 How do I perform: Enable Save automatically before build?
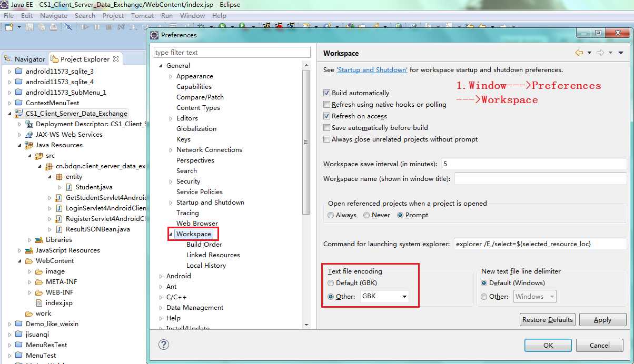(x=327, y=128)
